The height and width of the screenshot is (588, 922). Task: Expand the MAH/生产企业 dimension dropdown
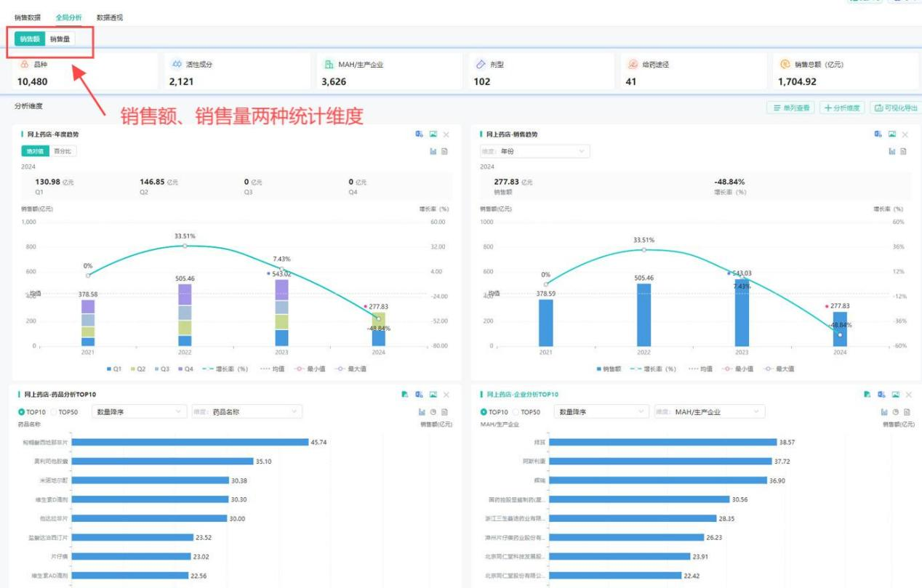[710, 412]
